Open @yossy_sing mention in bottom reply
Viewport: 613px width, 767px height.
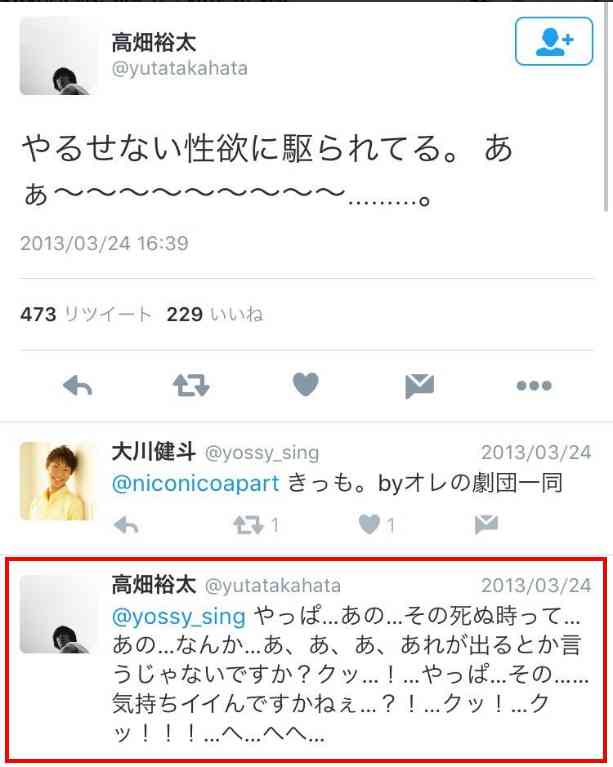[x=179, y=617]
